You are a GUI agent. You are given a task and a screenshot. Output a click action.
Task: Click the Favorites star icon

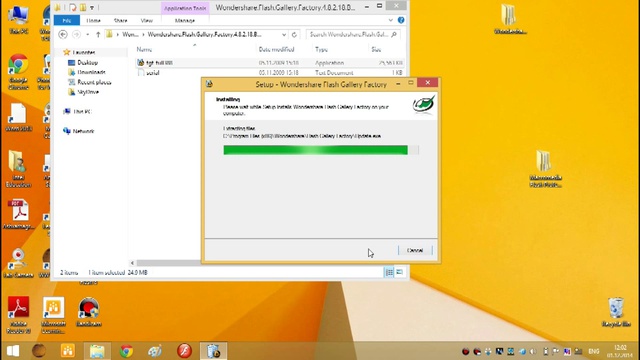coord(67,52)
